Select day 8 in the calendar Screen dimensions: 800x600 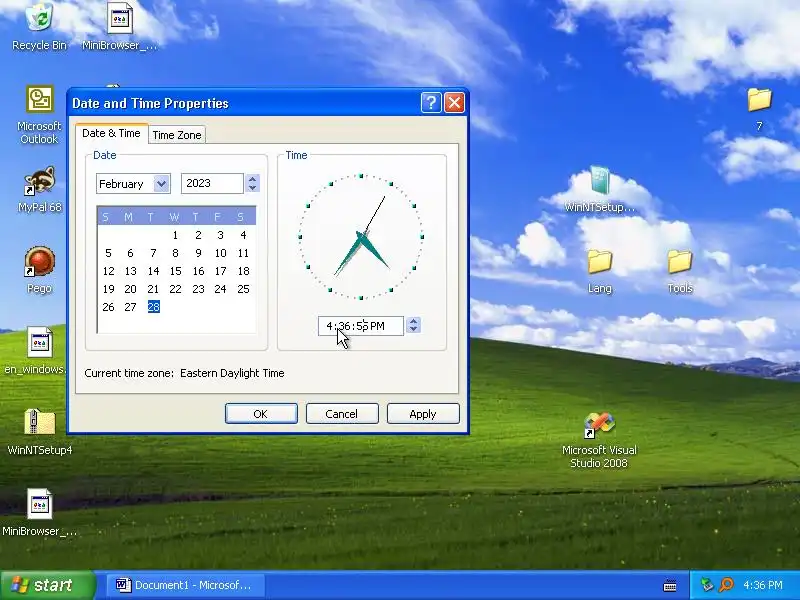tap(176, 253)
